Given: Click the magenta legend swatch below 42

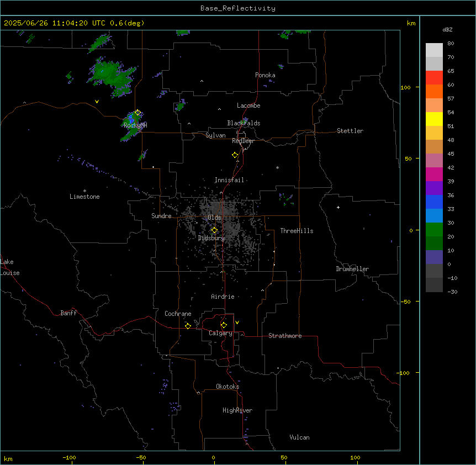Looking at the screenshot, I should click(434, 174).
